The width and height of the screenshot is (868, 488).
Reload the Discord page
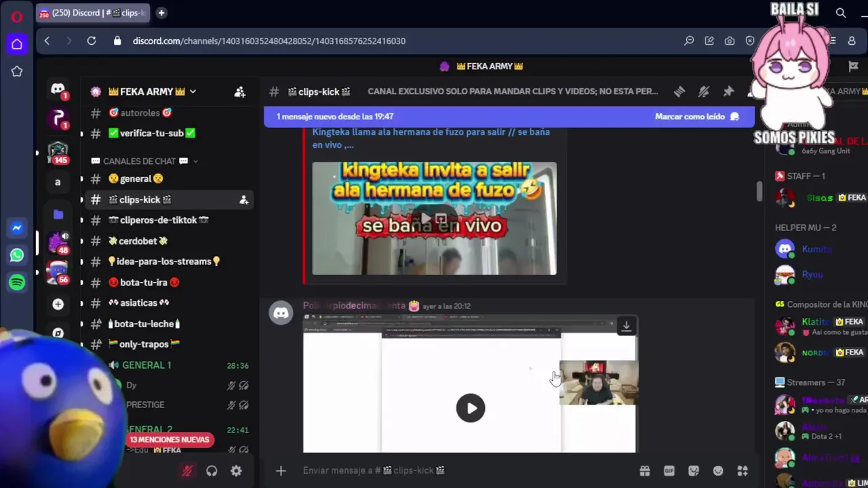coord(92,41)
